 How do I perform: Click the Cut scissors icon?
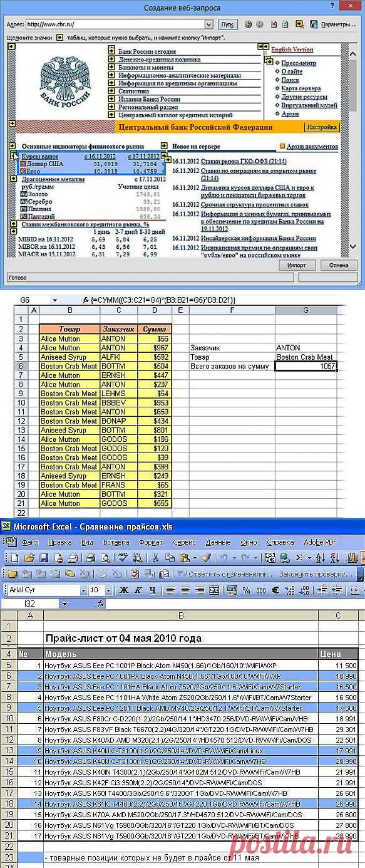pyautogui.click(x=155, y=557)
